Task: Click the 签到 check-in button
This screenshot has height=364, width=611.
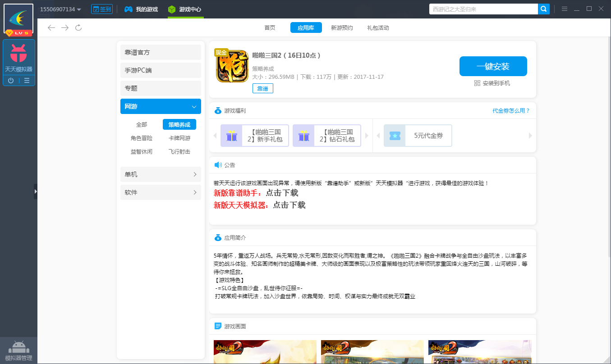Action: coord(101,9)
